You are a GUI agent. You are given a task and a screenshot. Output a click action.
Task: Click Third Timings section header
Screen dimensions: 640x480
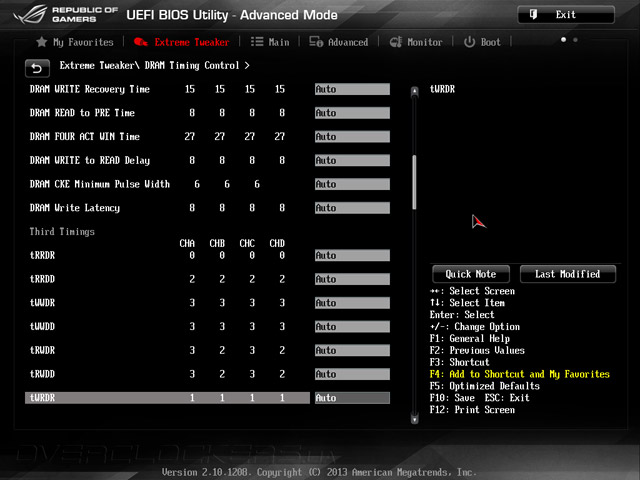click(62, 232)
